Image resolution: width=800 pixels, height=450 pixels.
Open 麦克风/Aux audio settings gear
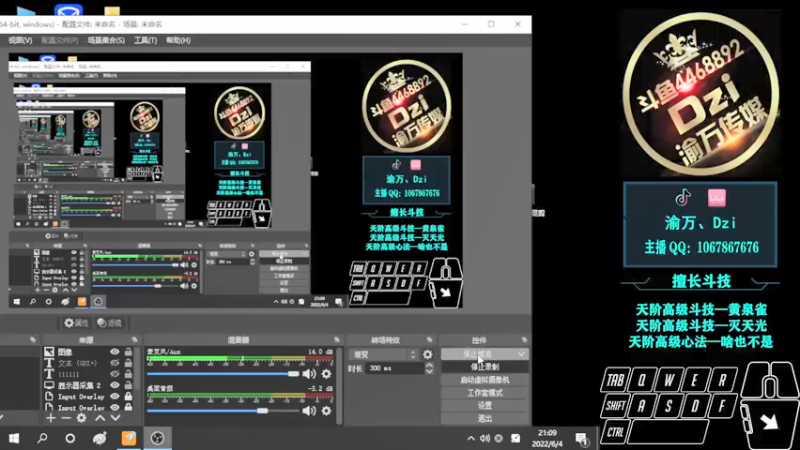(x=327, y=374)
